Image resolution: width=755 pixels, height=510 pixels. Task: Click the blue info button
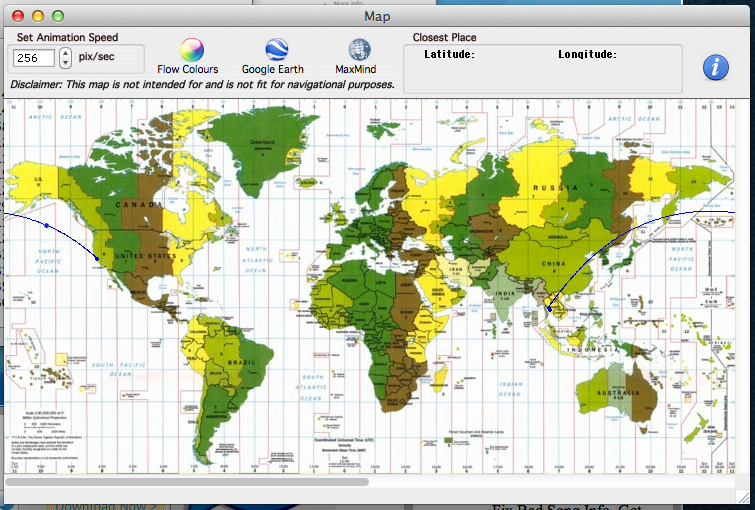click(716, 67)
